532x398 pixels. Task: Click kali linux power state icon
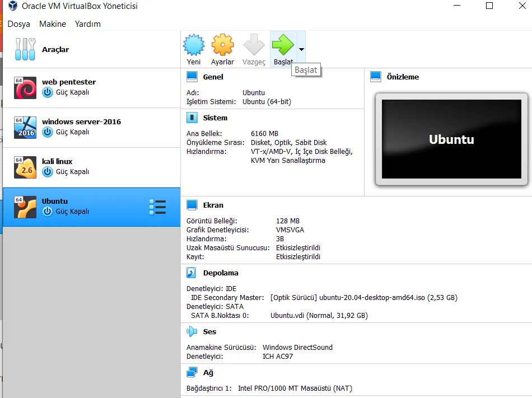click(48, 172)
